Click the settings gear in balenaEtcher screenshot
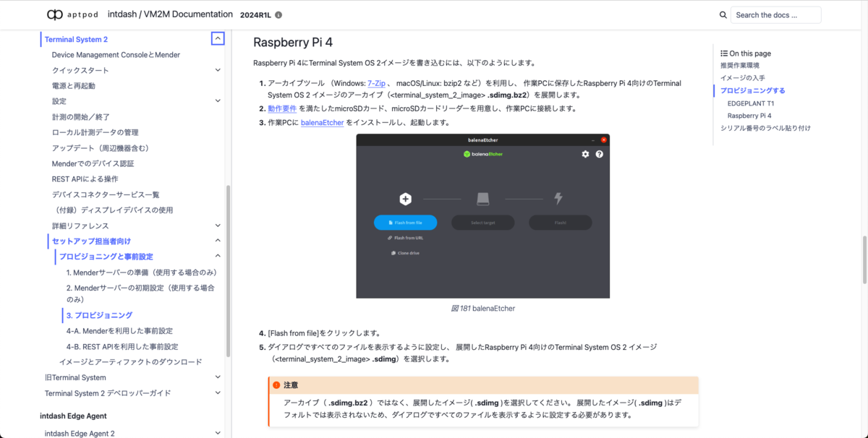The image size is (868, 438). pos(586,154)
